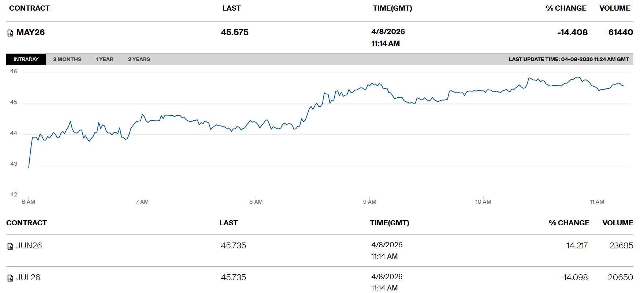
Task: Click the JUN26 volume value 23695
Action: 621,246
